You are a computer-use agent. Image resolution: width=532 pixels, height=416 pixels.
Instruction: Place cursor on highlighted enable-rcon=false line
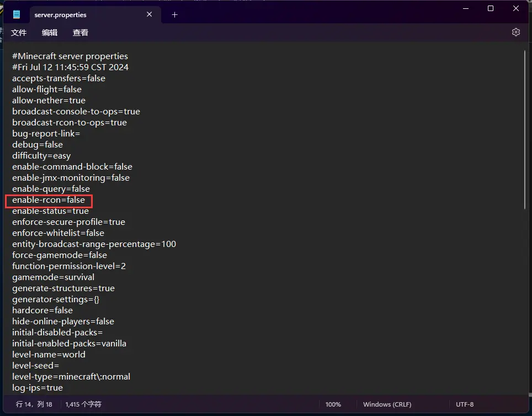point(49,200)
